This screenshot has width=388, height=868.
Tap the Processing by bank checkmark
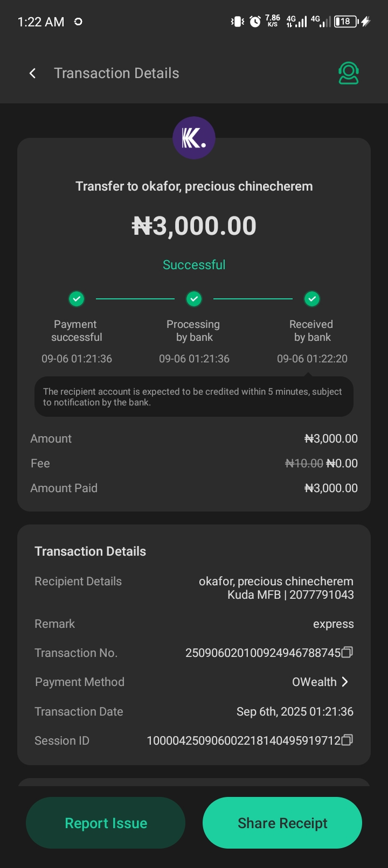pos(194,298)
